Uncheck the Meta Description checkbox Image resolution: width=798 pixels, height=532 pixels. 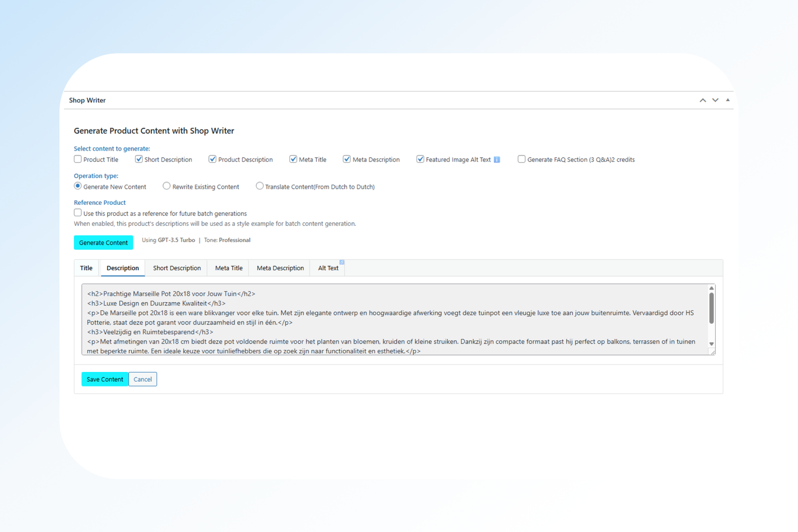point(347,159)
